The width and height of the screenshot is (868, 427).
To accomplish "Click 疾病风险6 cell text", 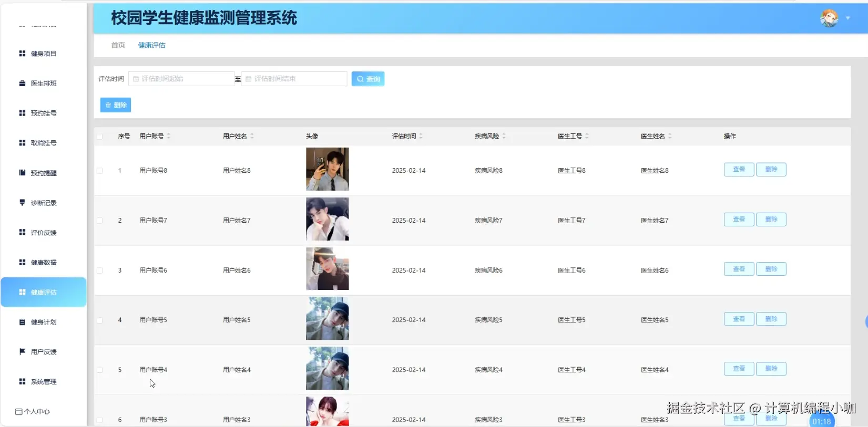I will pos(488,270).
